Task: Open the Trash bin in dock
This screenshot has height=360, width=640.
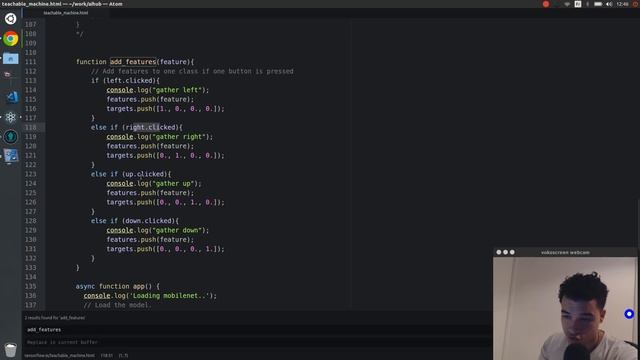Action: (x=11, y=350)
